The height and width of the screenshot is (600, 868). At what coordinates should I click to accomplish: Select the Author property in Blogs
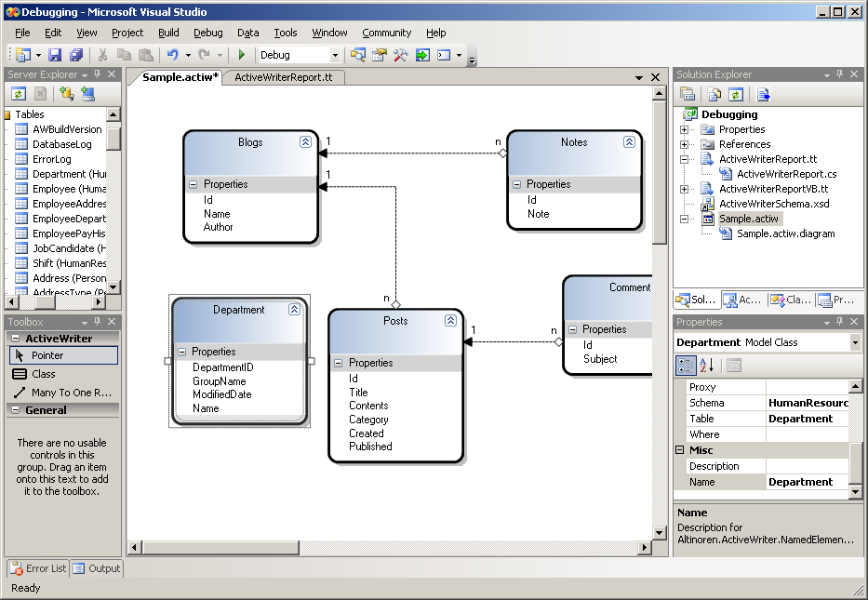tap(218, 227)
